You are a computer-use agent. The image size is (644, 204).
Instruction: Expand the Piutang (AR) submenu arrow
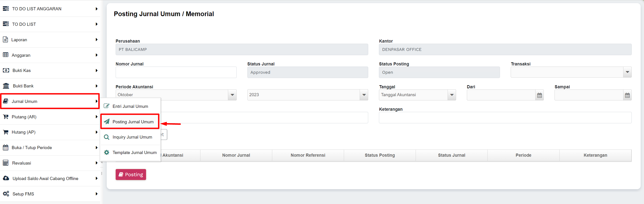coord(96,117)
